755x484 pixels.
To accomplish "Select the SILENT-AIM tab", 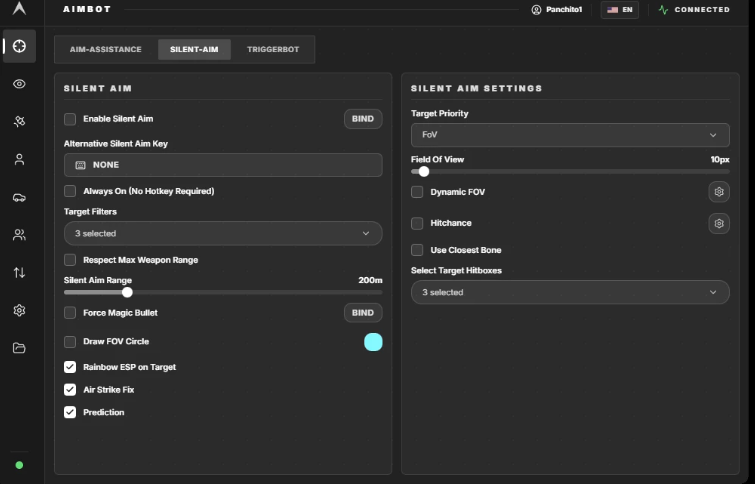I will (x=194, y=50).
